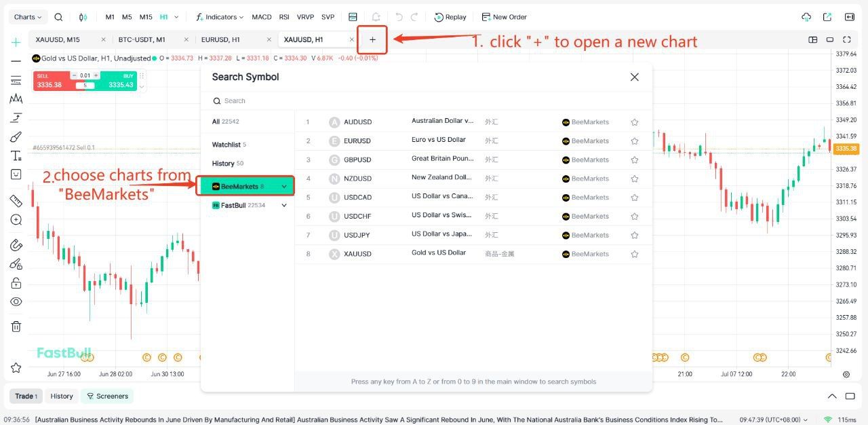Select the brush drawing tool
Image resolution: width=868 pixels, height=425 pixels.
pyautogui.click(x=16, y=136)
